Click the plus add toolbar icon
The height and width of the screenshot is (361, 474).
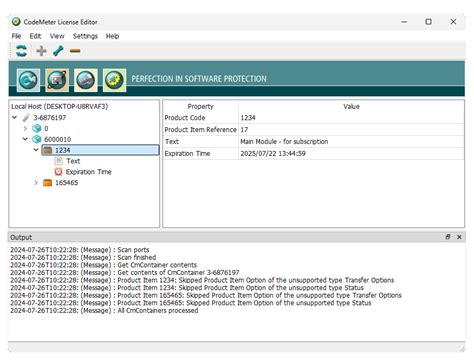click(x=41, y=51)
